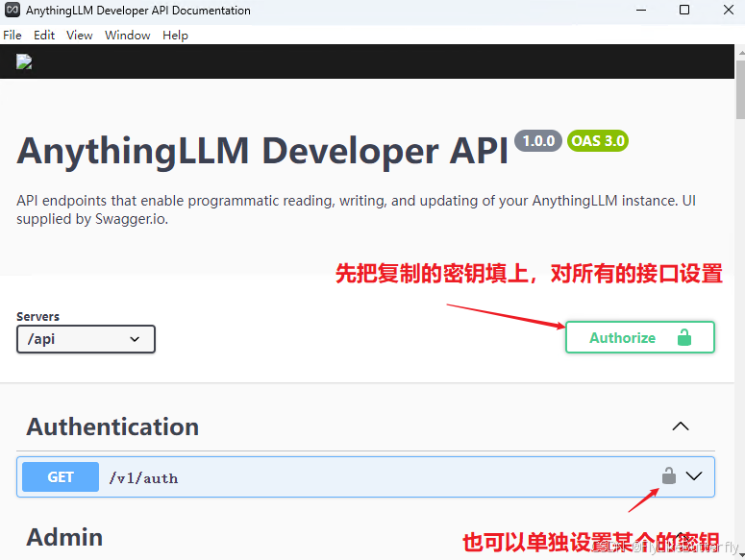Maximize the AnythingLLM documentation window
The height and width of the screenshot is (560, 745).
coord(684,10)
